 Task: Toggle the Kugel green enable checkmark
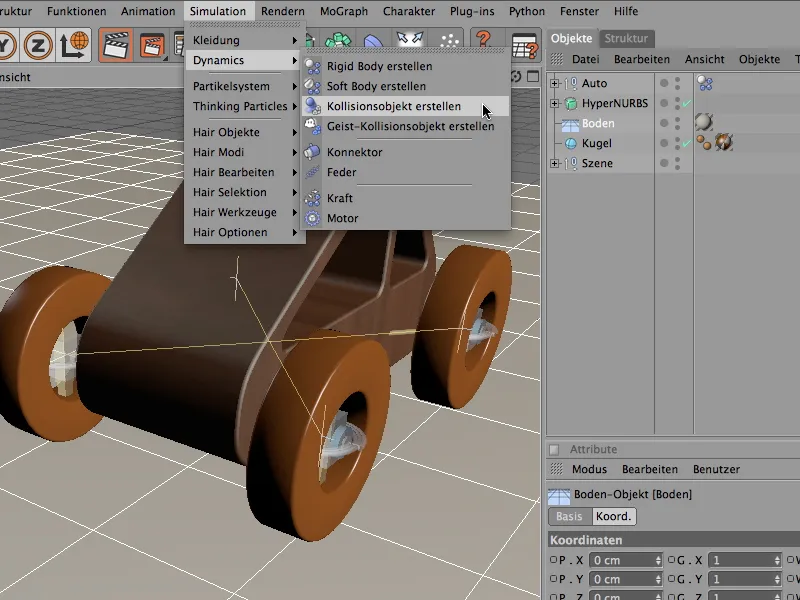686,144
